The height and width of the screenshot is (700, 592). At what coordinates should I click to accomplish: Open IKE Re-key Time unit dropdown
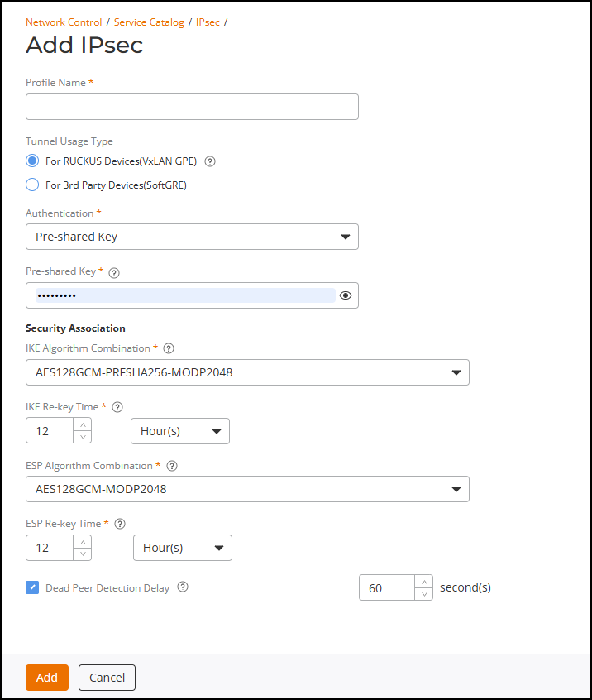[180, 431]
